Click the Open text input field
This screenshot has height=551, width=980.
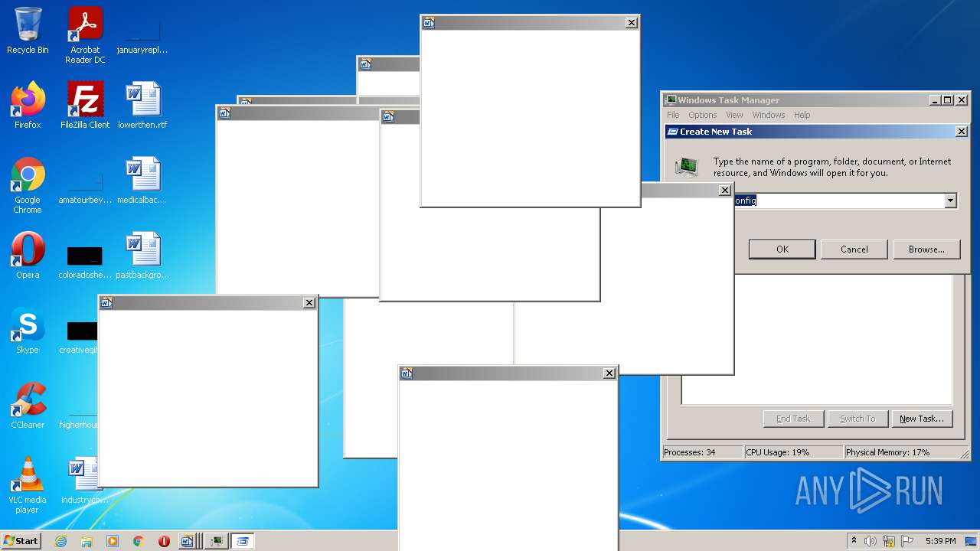pyautogui.click(x=838, y=201)
